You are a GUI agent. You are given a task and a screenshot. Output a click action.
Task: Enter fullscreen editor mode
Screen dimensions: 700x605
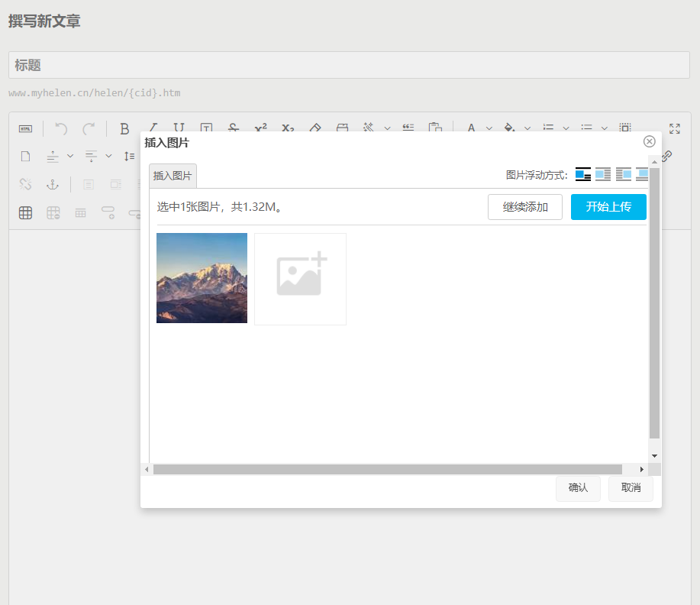[674, 128]
